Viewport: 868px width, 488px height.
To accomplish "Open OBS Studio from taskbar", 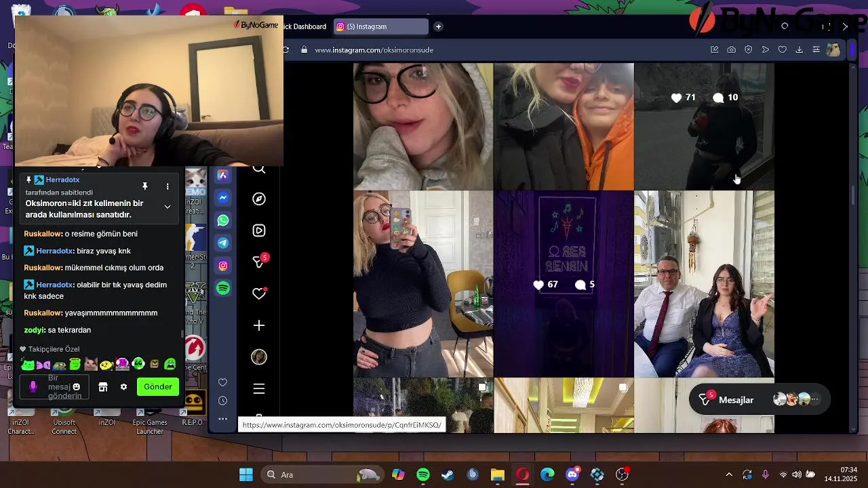I will tap(622, 474).
